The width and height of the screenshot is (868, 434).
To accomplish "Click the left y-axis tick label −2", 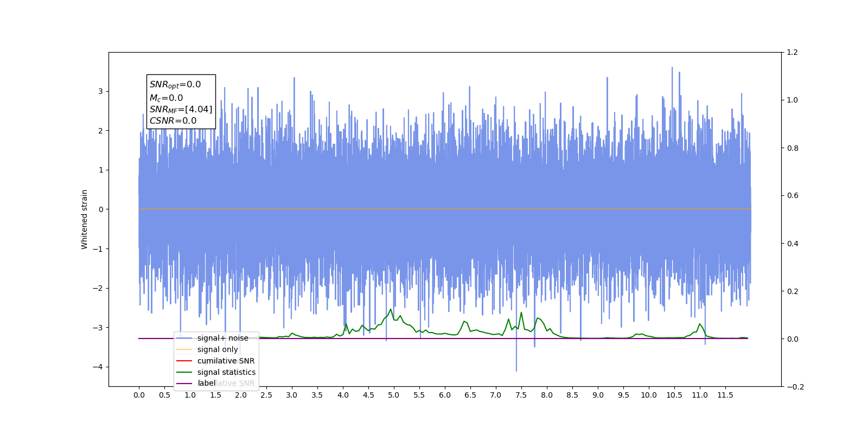I will click(98, 288).
